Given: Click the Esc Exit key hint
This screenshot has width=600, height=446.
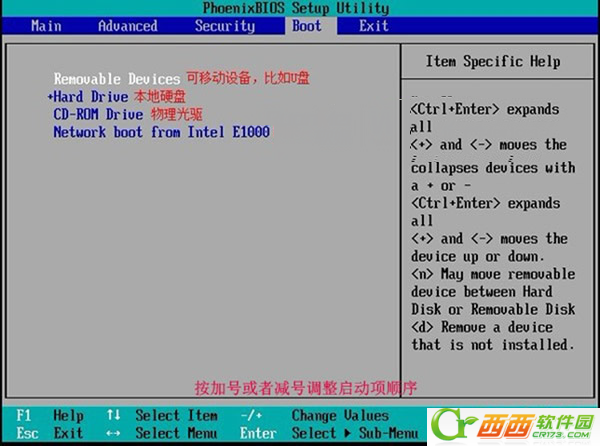Looking at the screenshot, I should click(x=50, y=433).
